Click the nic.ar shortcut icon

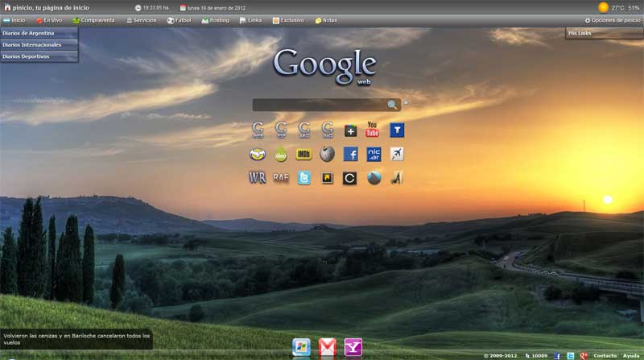[374, 154]
